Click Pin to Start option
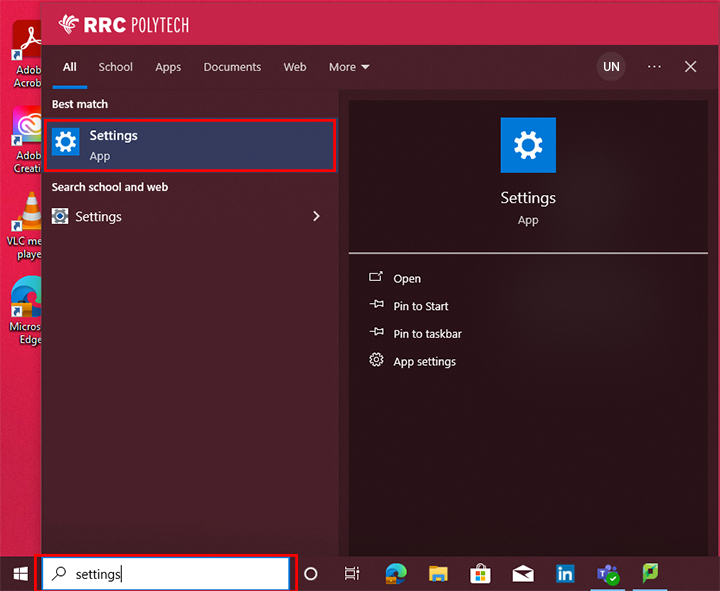Image resolution: width=720 pixels, height=591 pixels. [420, 306]
